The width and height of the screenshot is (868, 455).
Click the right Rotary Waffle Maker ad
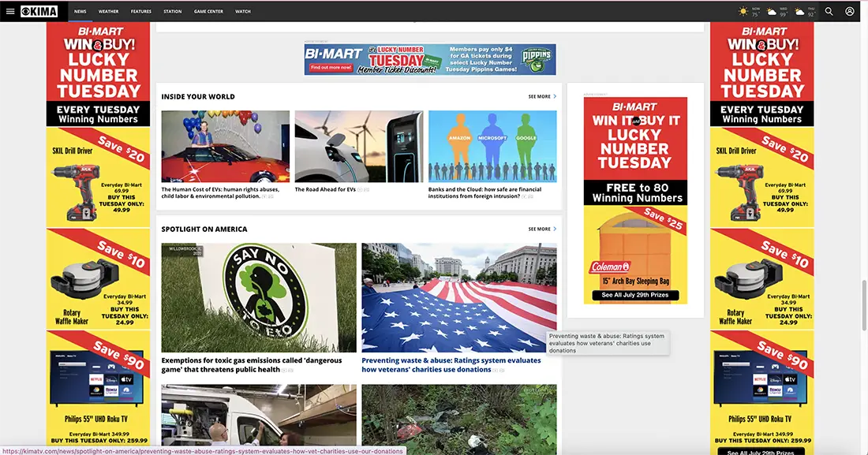point(761,278)
